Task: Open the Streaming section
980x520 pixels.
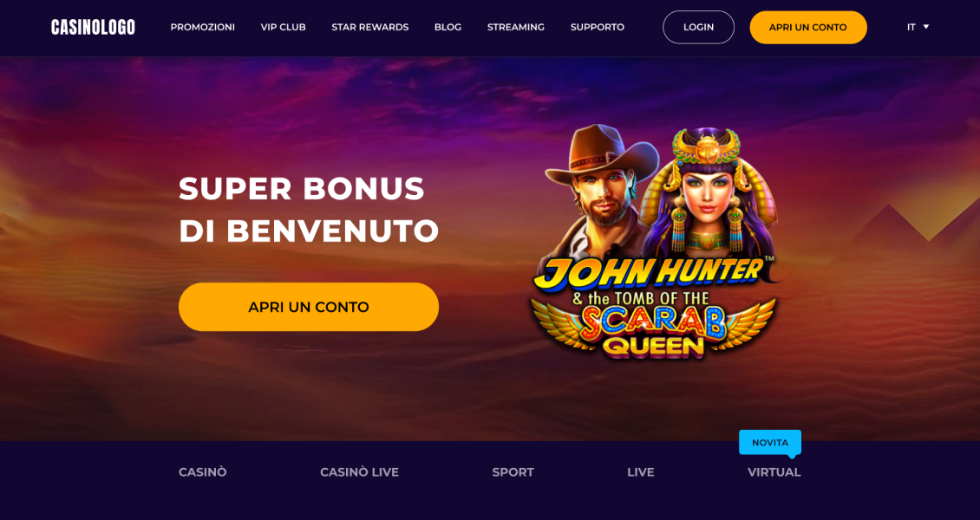Action: tap(516, 28)
